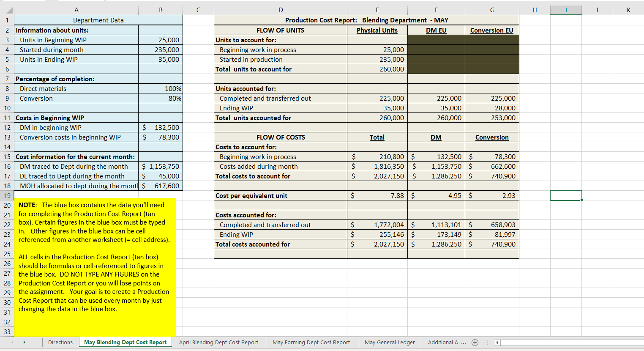Click Ending WIP Conversion EU value 28,000
Screen dimensions: 644x351
tap(492, 108)
